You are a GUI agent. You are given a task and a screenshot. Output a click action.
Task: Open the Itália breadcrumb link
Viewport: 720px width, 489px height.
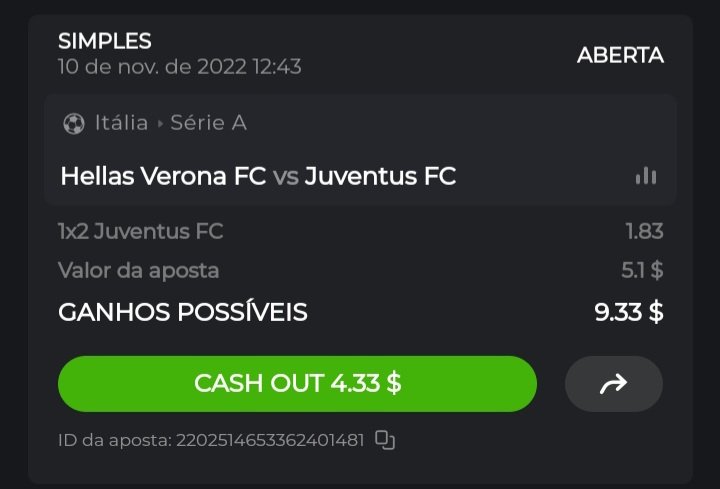(121, 124)
